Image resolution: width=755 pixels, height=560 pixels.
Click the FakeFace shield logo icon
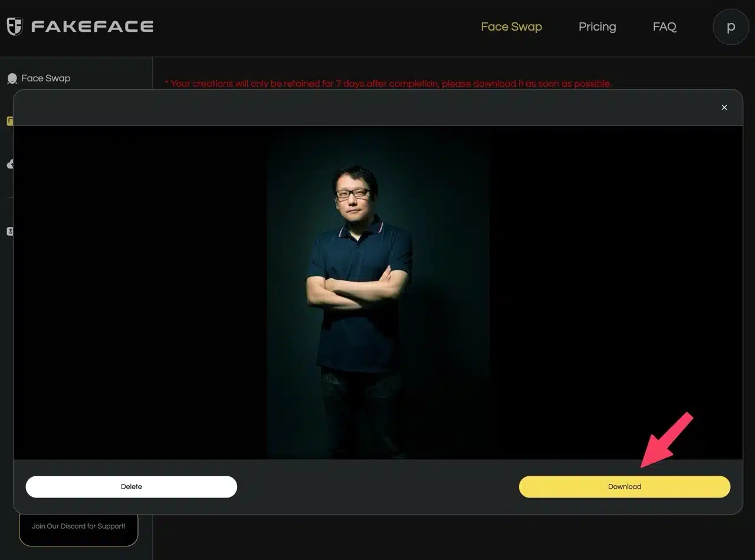pos(15,27)
